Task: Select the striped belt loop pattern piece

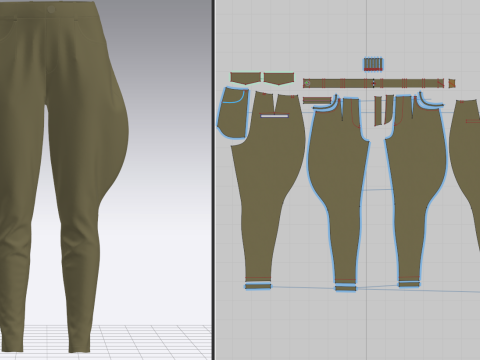Action: 373,64
